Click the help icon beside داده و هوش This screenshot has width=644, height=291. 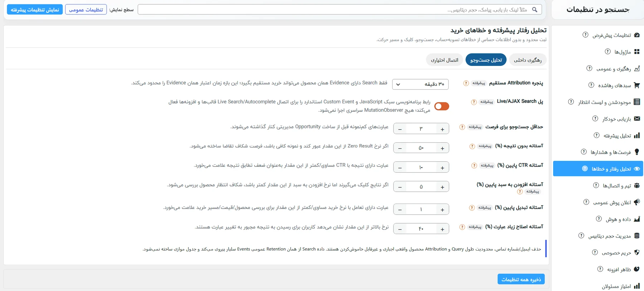[599, 219]
